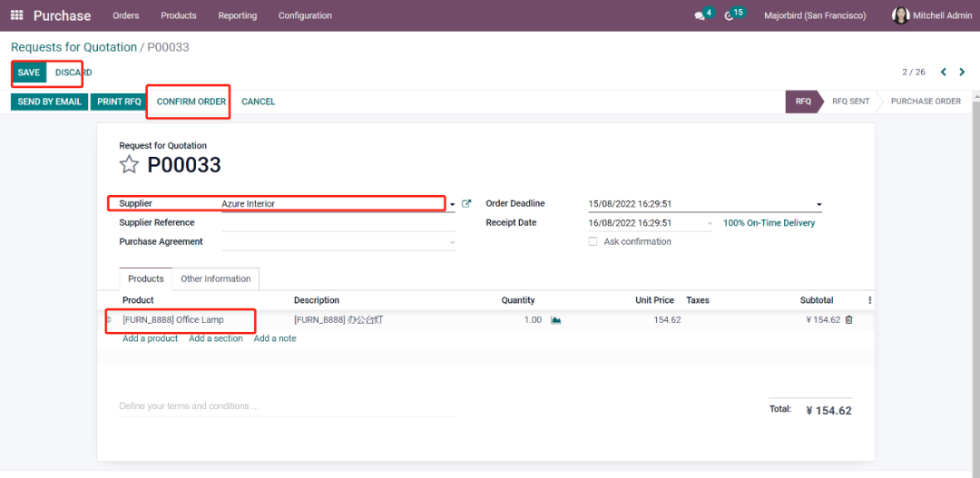The width and height of the screenshot is (980, 478).
Task: Open the activities clock icon
Action: (x=730, y=15)
